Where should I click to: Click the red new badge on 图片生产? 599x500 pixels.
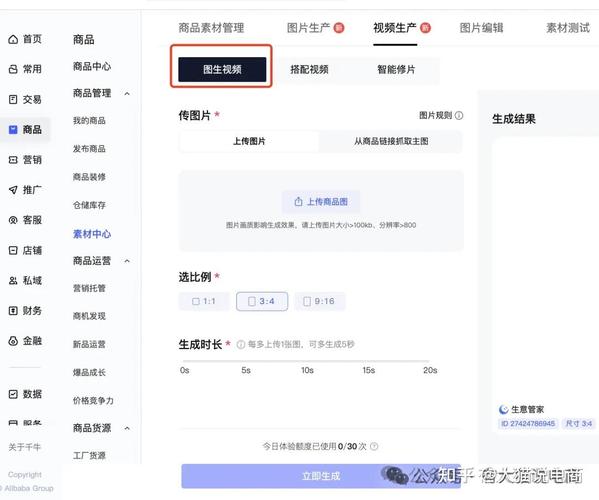[x=339, y=28]
